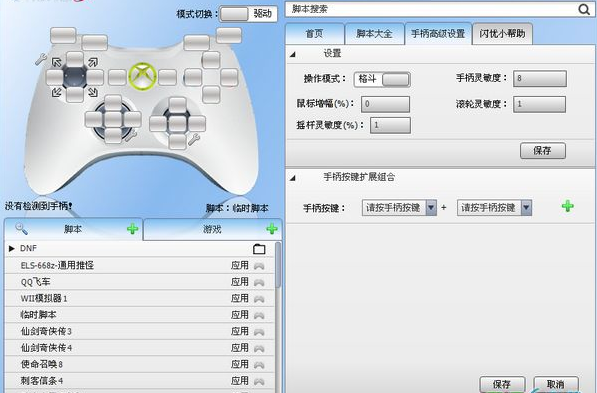Click gamepad icon in ELS-668z row
Screen dimensions: 597x393
pyautogui.click(x=259, y=266)
